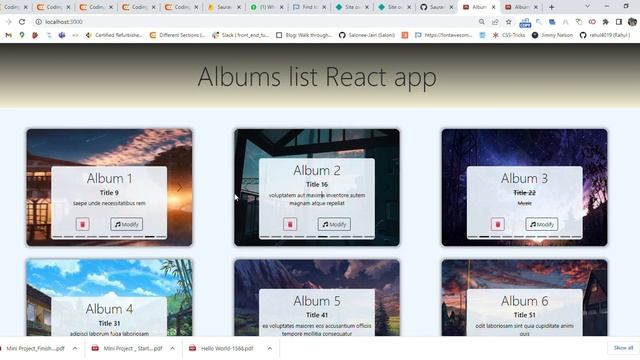Select the active carousel indicator on Album 3
640x360 pixels.
pyautogui.click(x=484, y=237)
